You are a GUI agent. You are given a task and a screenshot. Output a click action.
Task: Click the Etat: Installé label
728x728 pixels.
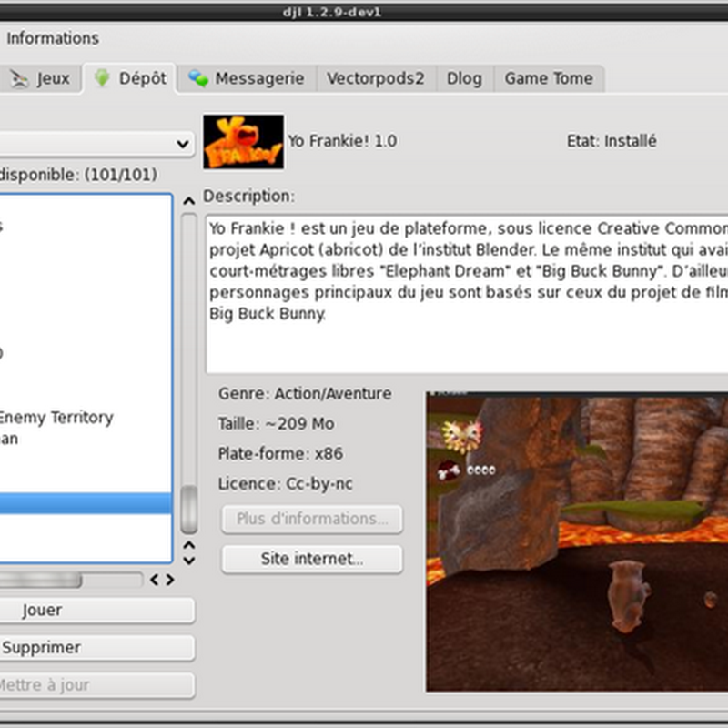click(612, 141)
